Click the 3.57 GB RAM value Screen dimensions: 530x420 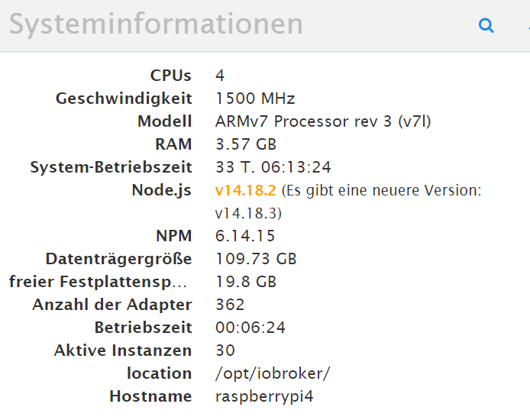246,144
